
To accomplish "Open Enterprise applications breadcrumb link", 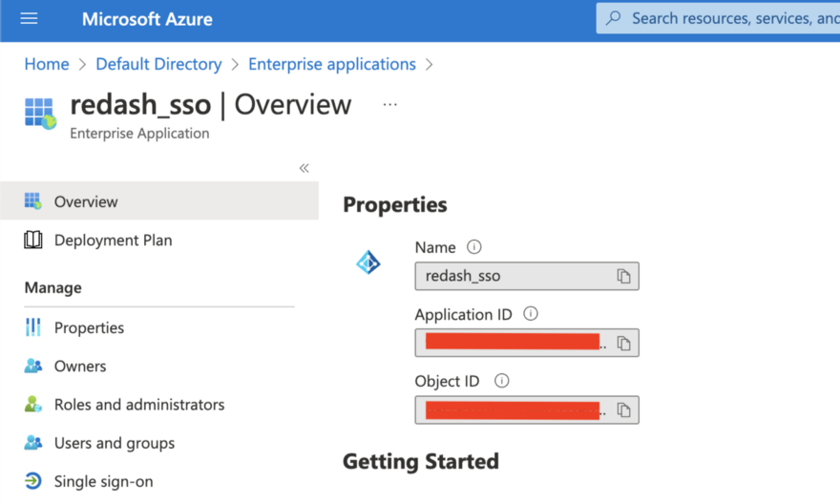I will click(332, 64).
